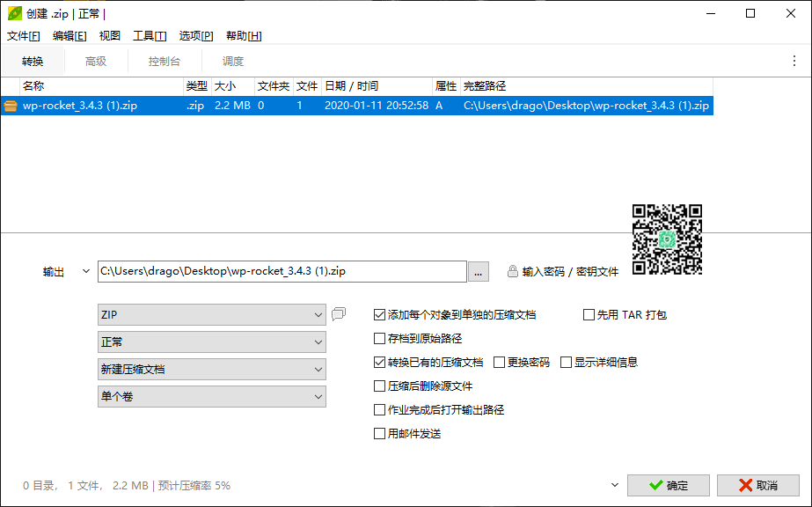812x507 pixels.
Task: Open the 编辑[E] menu
Action: (x=69, y=36)
